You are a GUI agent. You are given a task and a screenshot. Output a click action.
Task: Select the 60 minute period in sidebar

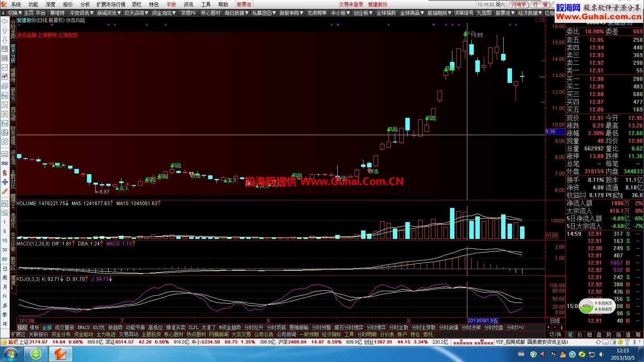(x=5, y=259)
